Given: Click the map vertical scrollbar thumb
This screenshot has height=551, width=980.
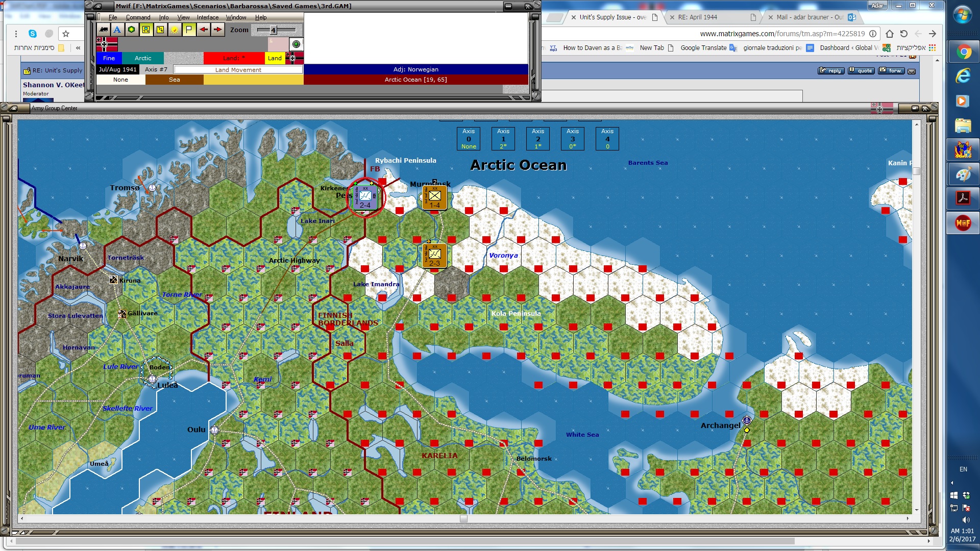Looking at the screenshot, I should 917,171.
